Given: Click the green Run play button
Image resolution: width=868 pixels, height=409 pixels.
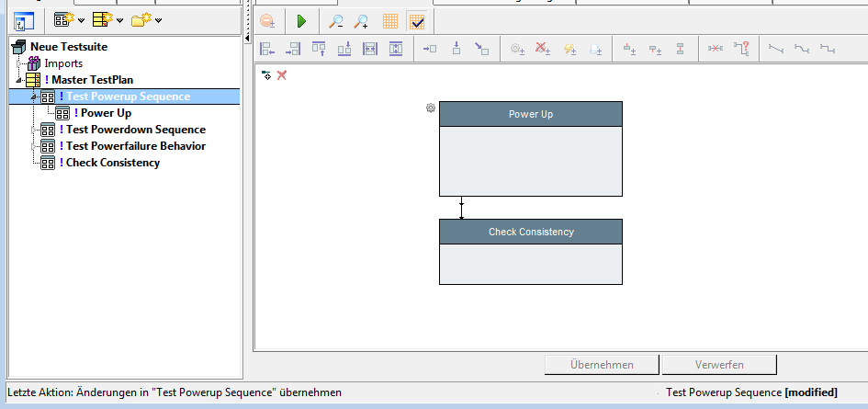Looking at the screenshot, I should [x=300, y=21].
